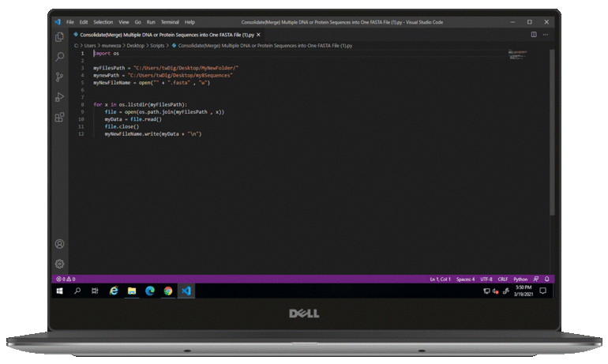This screenshot has width=608, height=364.
Task: Click the muneeza breadcrumb segment
Action: click(111, 45)
